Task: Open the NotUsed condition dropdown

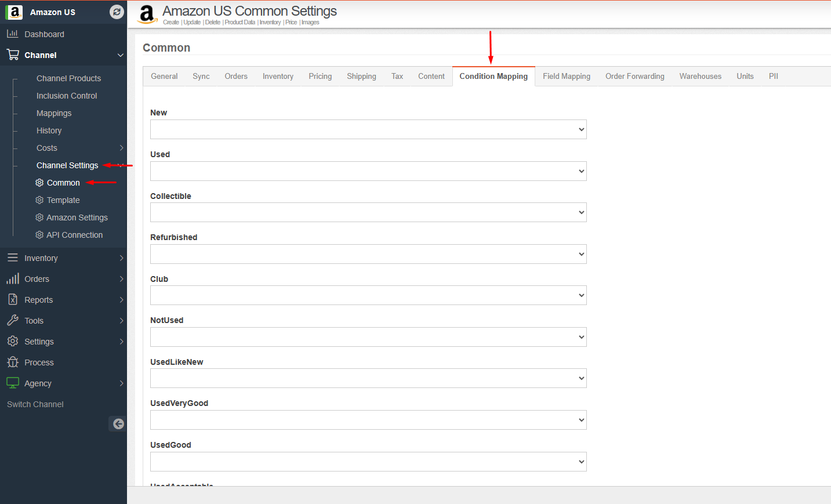Action: coord(368,337)
